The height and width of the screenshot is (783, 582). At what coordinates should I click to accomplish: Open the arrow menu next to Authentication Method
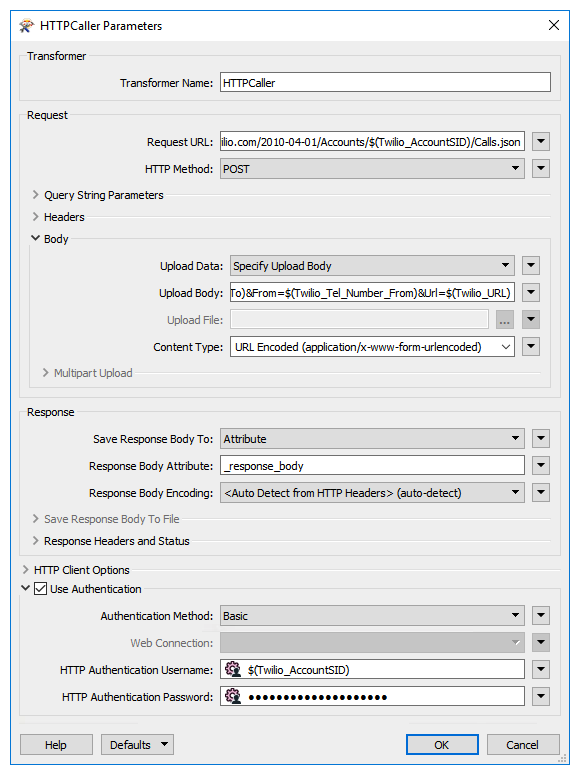point(541,615)
